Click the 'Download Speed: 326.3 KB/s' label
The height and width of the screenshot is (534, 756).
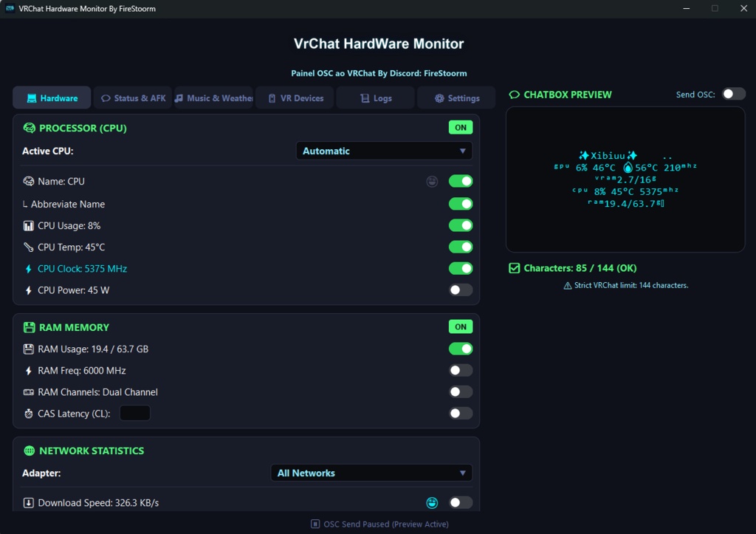tap(98, 503)
